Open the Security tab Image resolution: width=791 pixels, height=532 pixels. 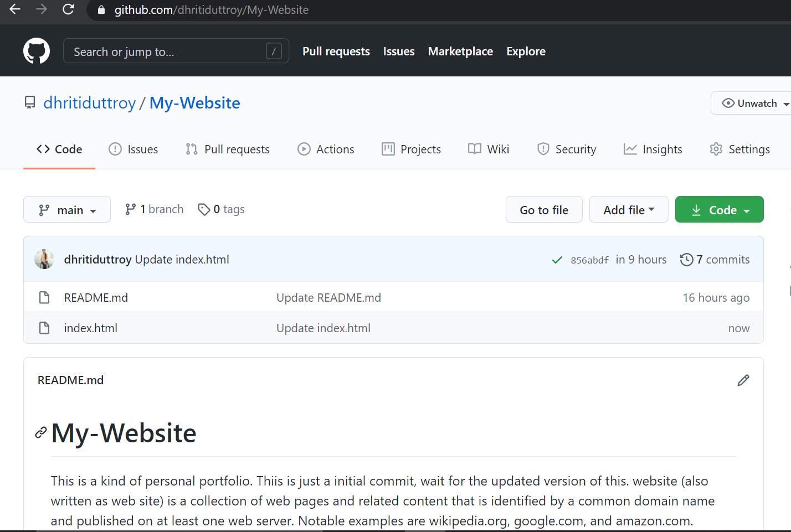567,149
